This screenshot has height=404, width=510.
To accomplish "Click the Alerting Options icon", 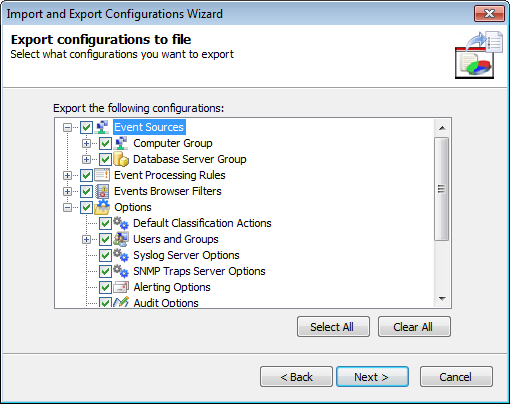I will point(121,287).
